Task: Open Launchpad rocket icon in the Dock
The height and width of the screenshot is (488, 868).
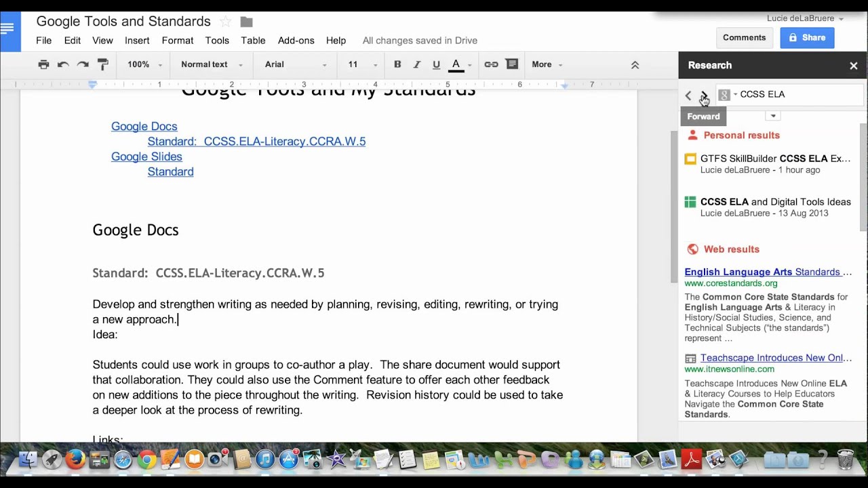Action: tap(52, 460)
